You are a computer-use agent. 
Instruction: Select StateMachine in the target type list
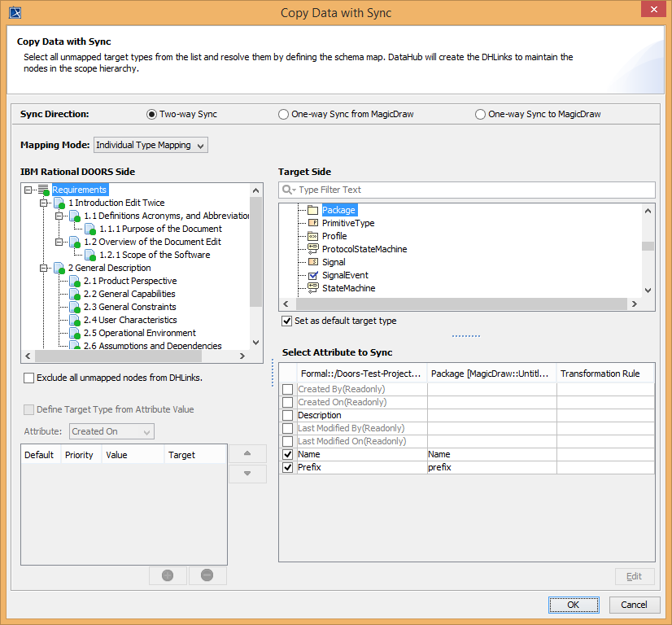coord(348,288)
